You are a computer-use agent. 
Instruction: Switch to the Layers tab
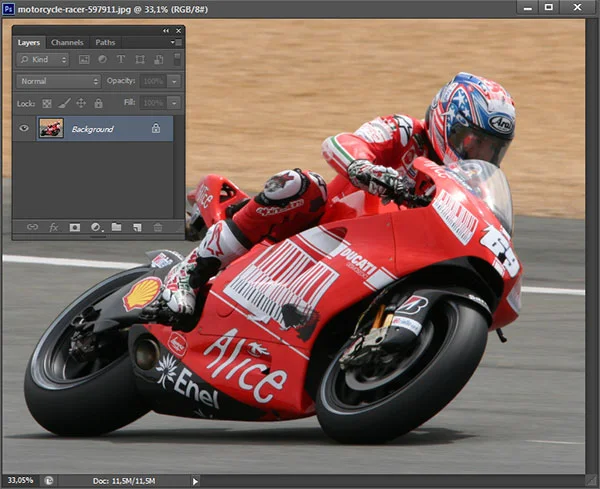point(29,42)
